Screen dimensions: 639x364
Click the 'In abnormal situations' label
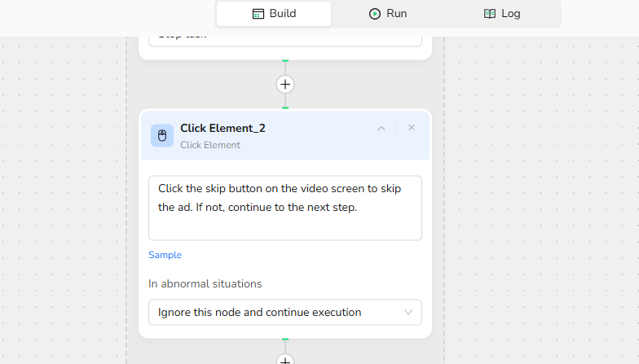[205, 284]
